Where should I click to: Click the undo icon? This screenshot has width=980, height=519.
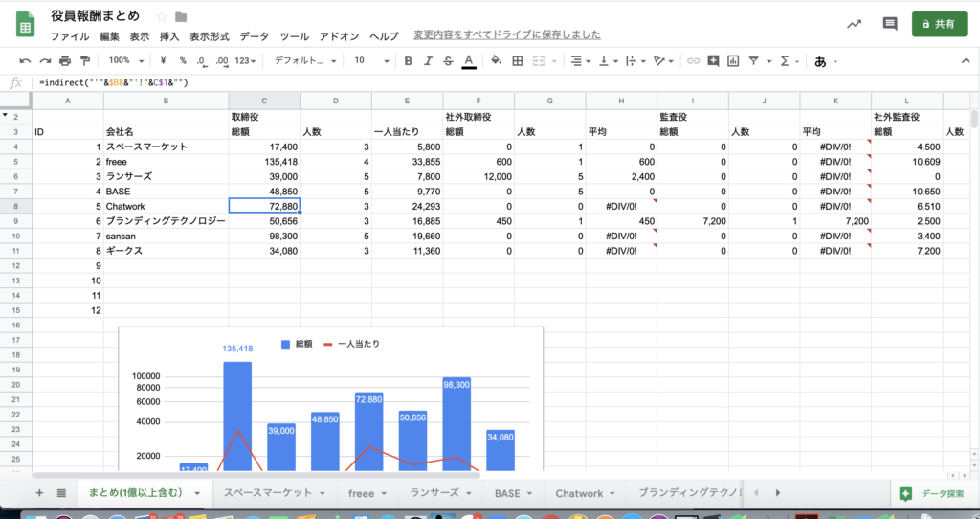25,61
